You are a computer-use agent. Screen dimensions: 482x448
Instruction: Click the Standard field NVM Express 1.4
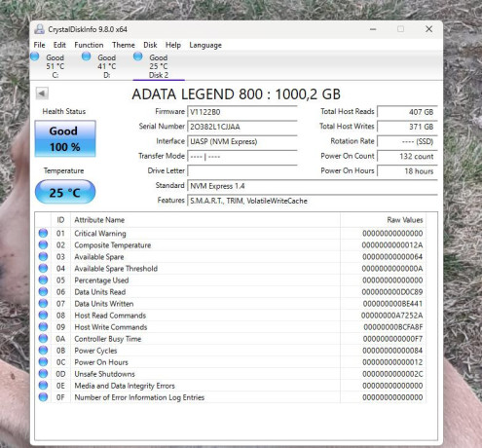point(313,186)
